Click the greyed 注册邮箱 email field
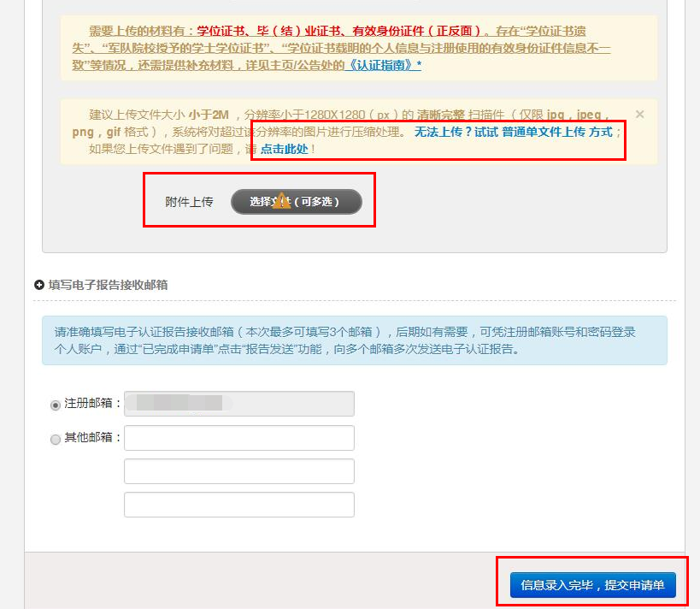This screenshot has height=609, width=700. click(239, 404)
